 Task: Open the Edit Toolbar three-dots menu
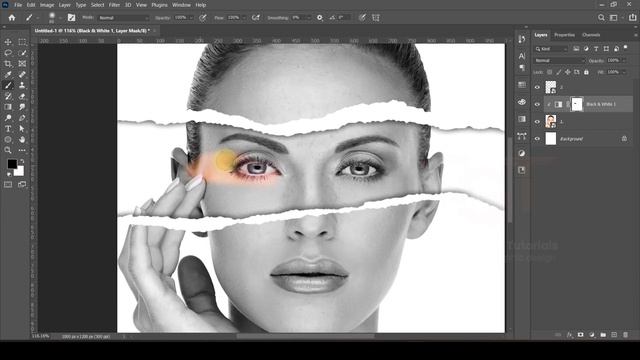[x=22, y=150]
